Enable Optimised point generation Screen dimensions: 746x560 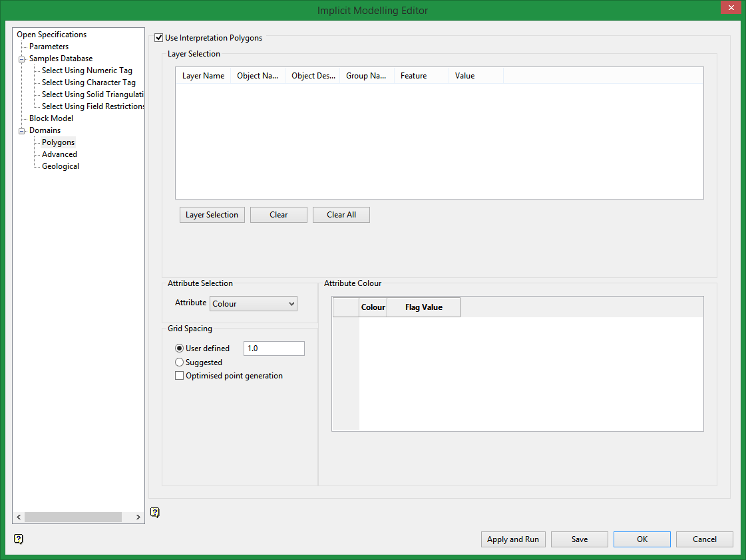[180, 376]
